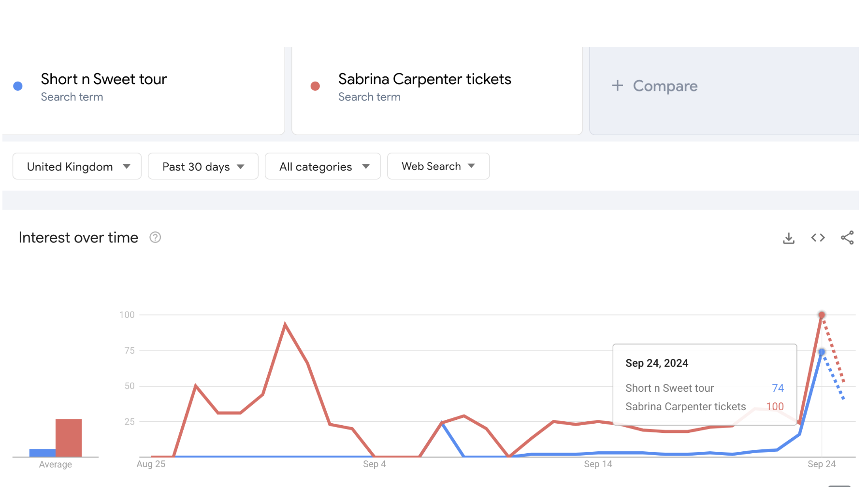Click the Aug 25 axis label
Screen dimensions: 868x487
151,464
